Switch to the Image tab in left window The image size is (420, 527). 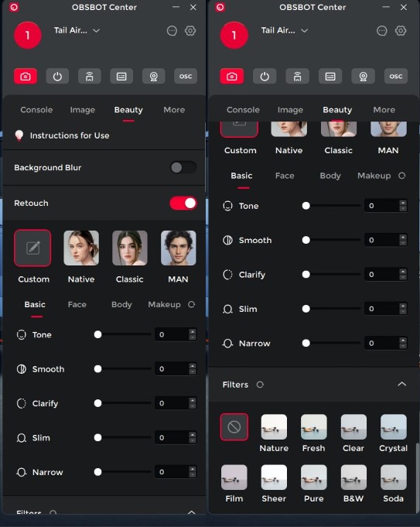point(82,110)
